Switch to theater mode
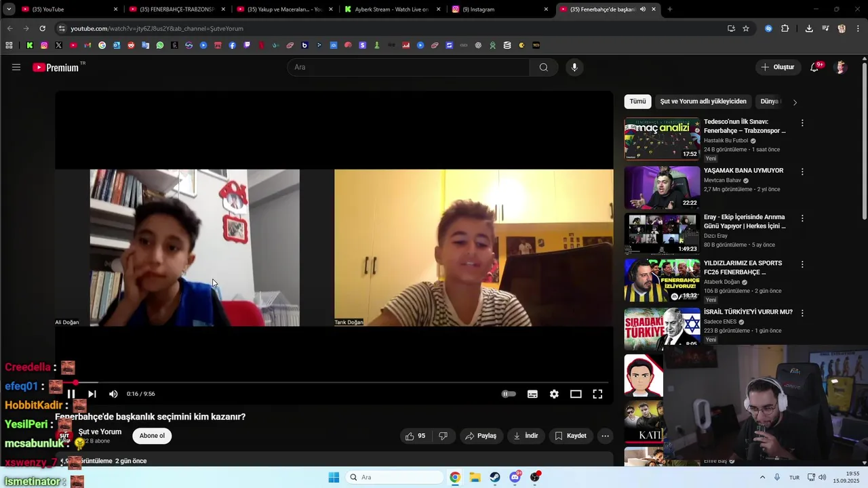The image size is (868, 488). [576, 394]
